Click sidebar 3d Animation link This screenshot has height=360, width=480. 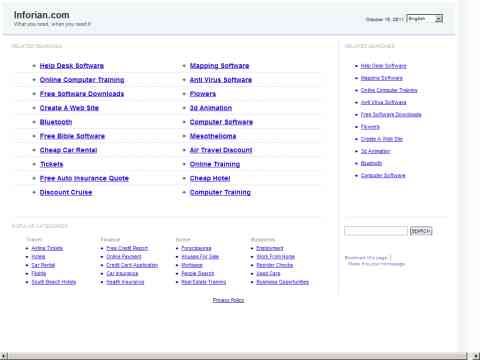click(375, 151)
